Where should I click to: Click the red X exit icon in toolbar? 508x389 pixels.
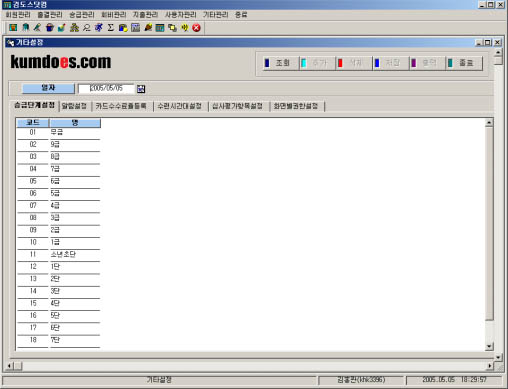click(x=197, y=28)
